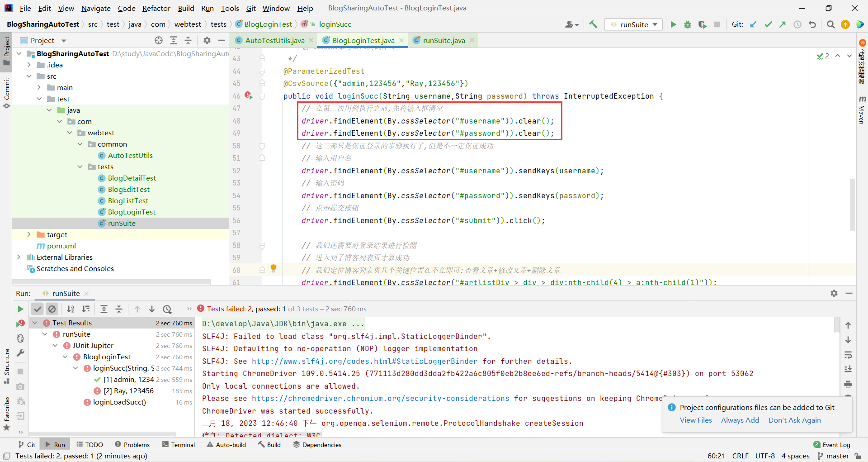Viewport: 868px width, 462px height.
Task: Click Git Update Project arrow icon
Action: 754,24
